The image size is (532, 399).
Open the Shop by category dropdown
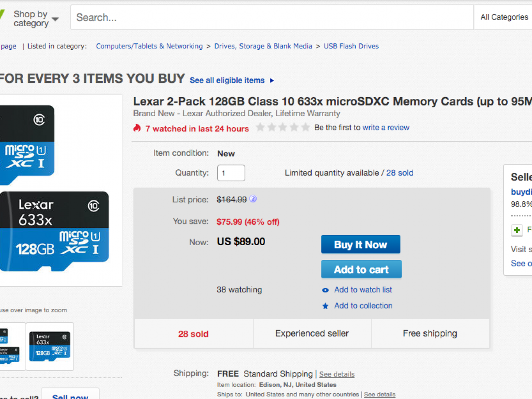point(35,19)
